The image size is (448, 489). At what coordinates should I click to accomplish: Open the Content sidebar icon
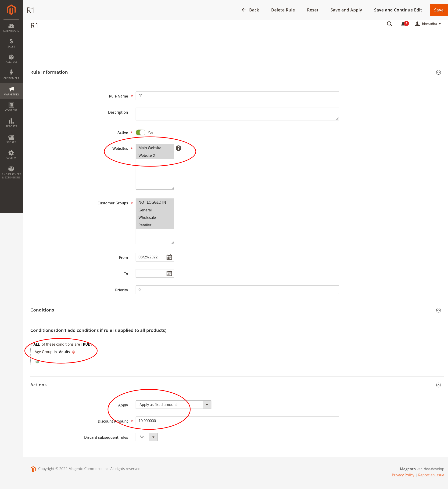point(11,106)
